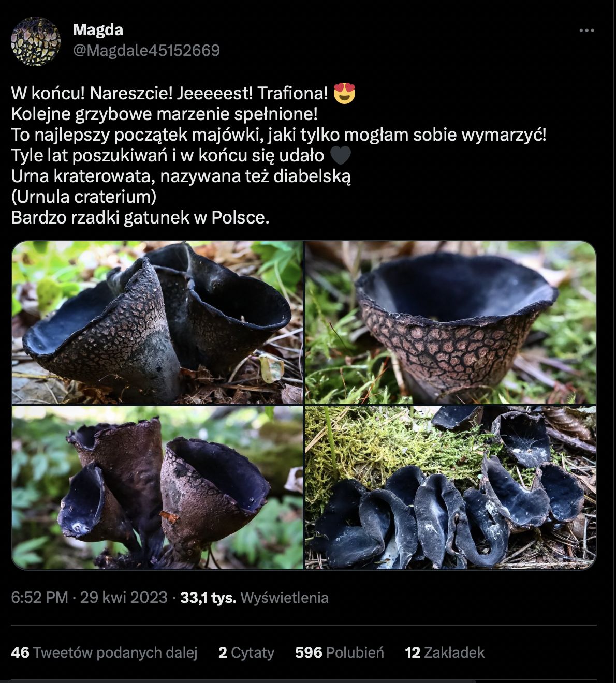Viewport: 616px width, 683px height.
Task: Click the heart-eyes emoji in the tweet
Action: [x=345, y=93]
